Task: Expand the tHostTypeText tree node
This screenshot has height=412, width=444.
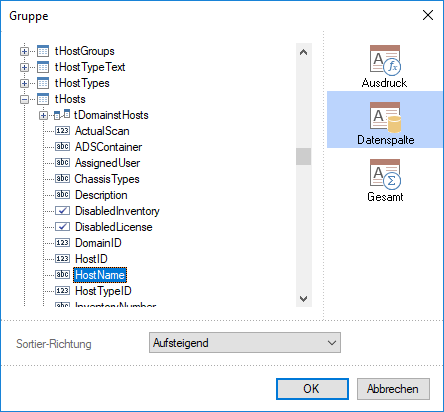Action: pyautogui.click(x=24, y=67)
